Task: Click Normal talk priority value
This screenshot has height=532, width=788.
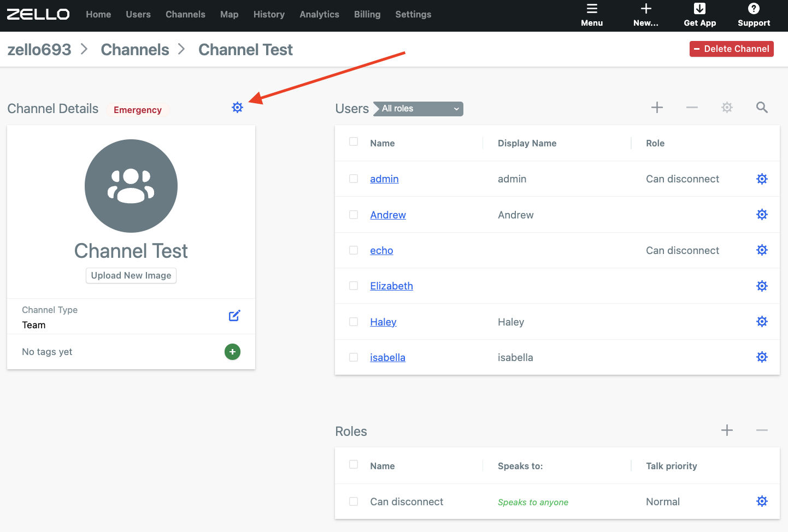Action: point(663,501)
